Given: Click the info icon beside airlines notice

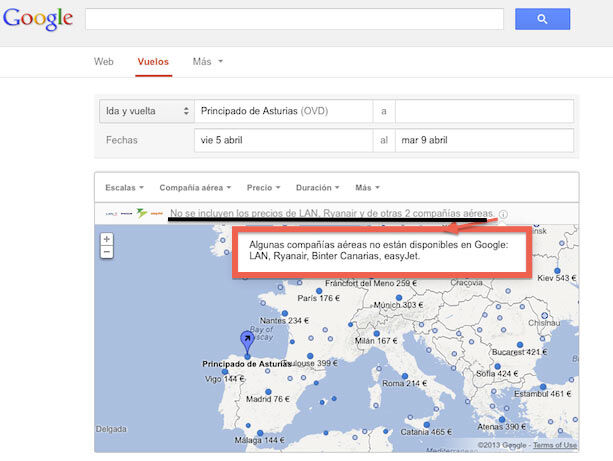Looking at the screenshot, I should click(x=503, y=214).
